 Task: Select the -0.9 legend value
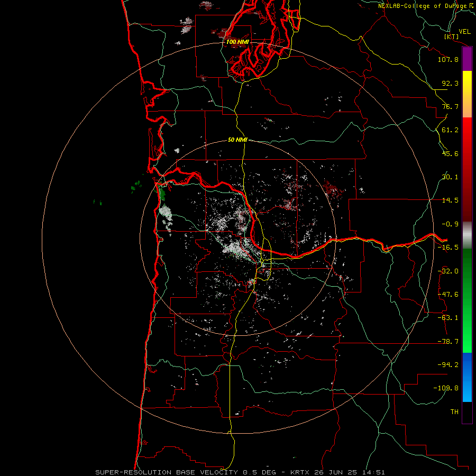[450, 224]
